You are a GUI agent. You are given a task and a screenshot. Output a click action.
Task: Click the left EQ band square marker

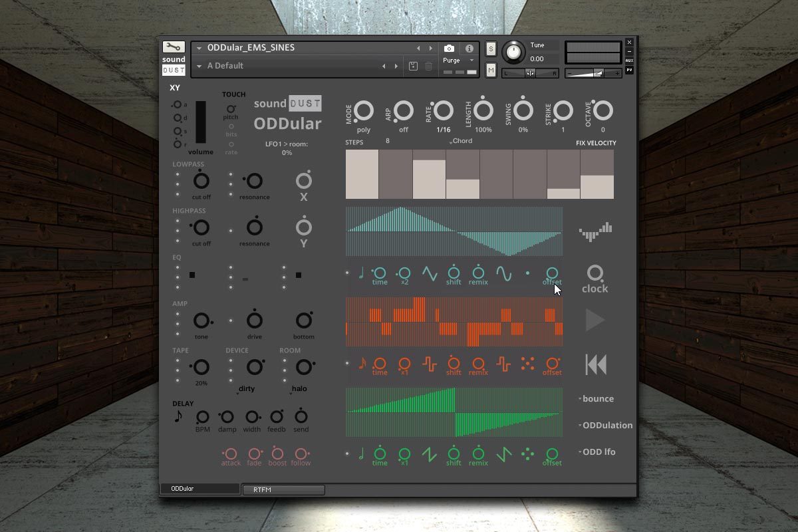click(x=192, y=275)
